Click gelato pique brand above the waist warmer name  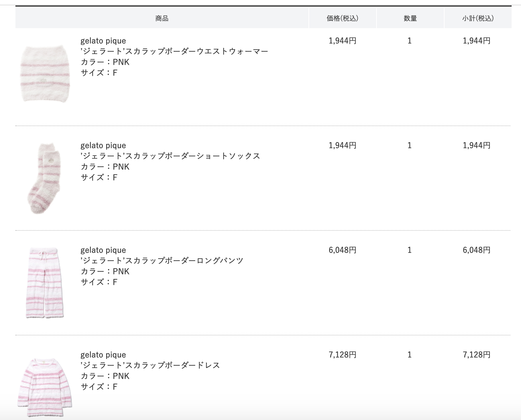click(x=103, y=41)
